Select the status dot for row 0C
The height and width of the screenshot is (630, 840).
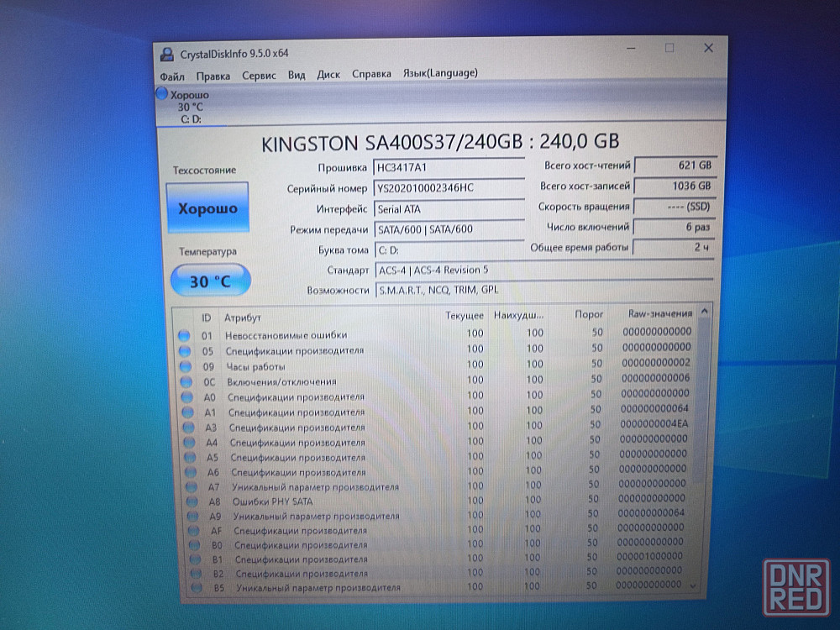pyautogui.click(x=186, y=382)
